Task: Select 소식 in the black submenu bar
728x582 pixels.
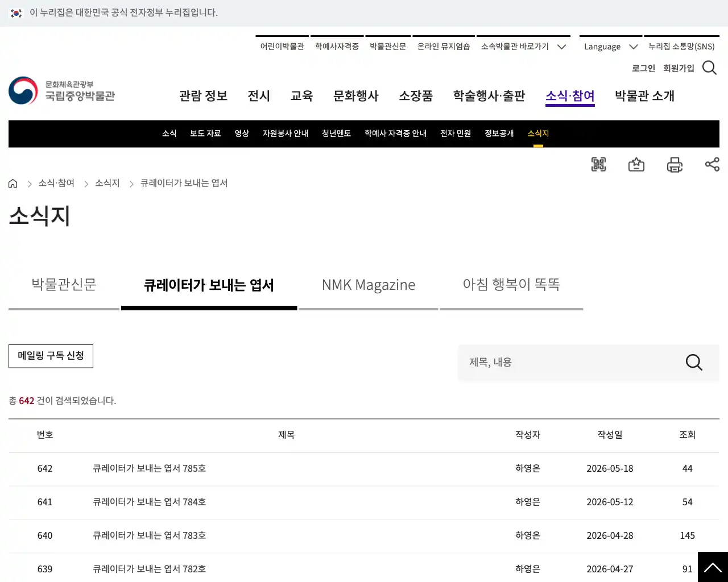Action: point(169,134)
